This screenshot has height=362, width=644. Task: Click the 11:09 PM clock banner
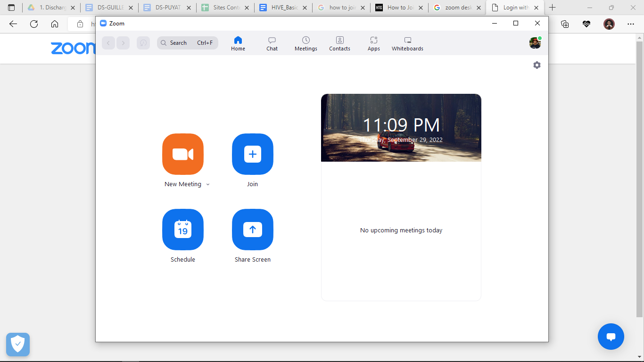click(x=401, y=128)
